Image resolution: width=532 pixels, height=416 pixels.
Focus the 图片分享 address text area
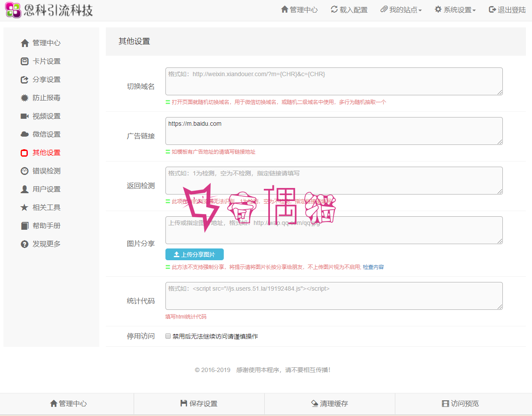tap(334, 230)
